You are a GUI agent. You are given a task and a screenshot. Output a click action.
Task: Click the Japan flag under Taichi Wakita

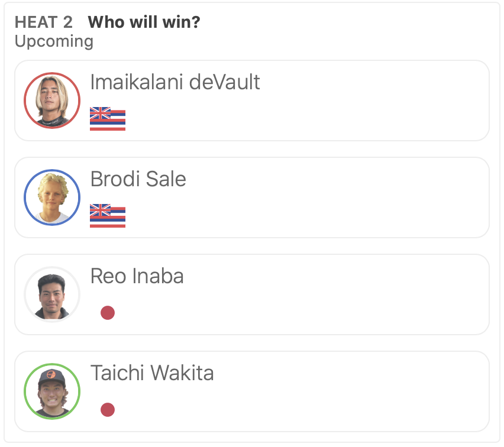(x=107, y=410)
